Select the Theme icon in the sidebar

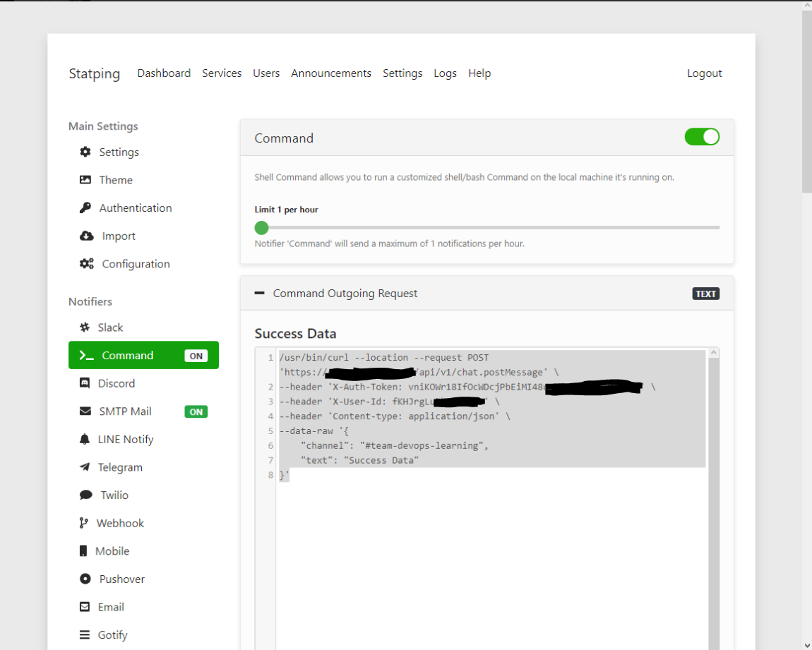85,180
